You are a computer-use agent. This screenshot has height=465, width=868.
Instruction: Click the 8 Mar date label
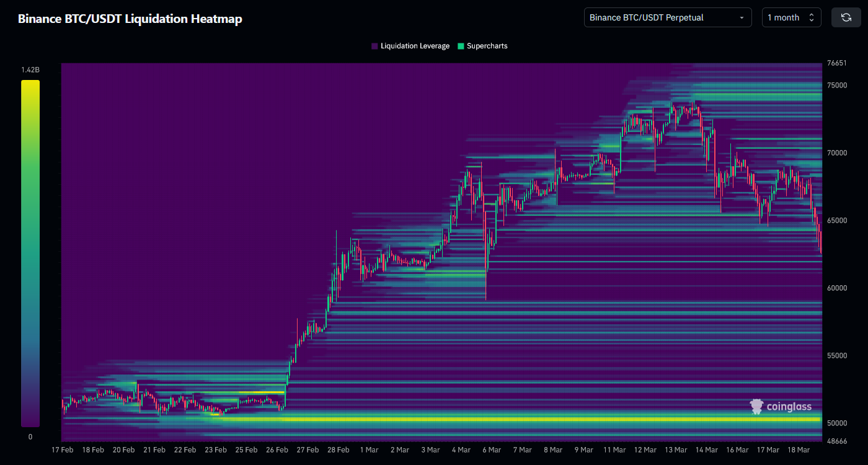pyautogui.click(x=553, y=450)
